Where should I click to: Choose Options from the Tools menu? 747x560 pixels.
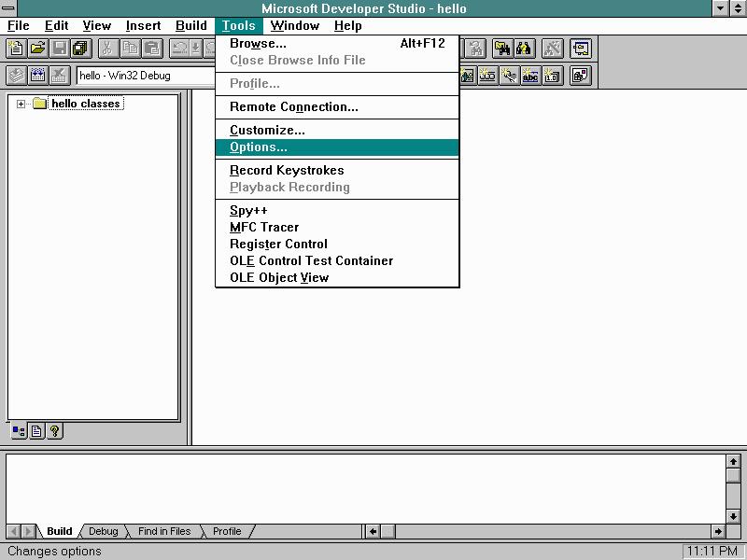[x=258, y=147]
